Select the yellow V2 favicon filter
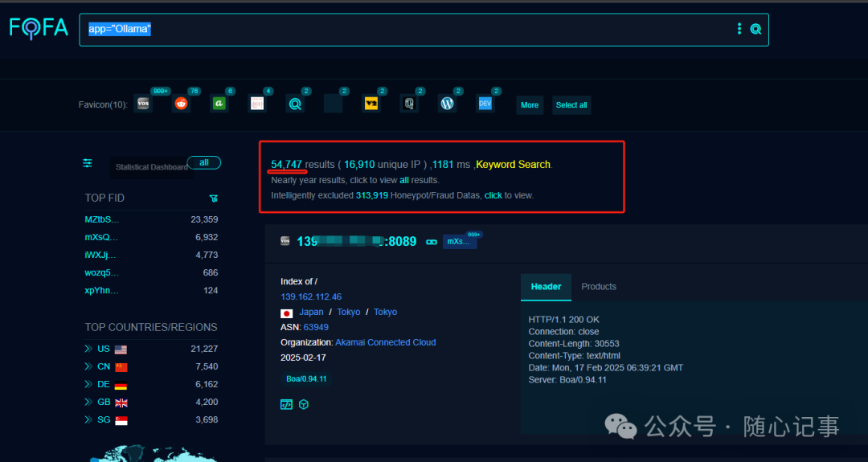This screenshot has height=462, width=868. [371, 104]
